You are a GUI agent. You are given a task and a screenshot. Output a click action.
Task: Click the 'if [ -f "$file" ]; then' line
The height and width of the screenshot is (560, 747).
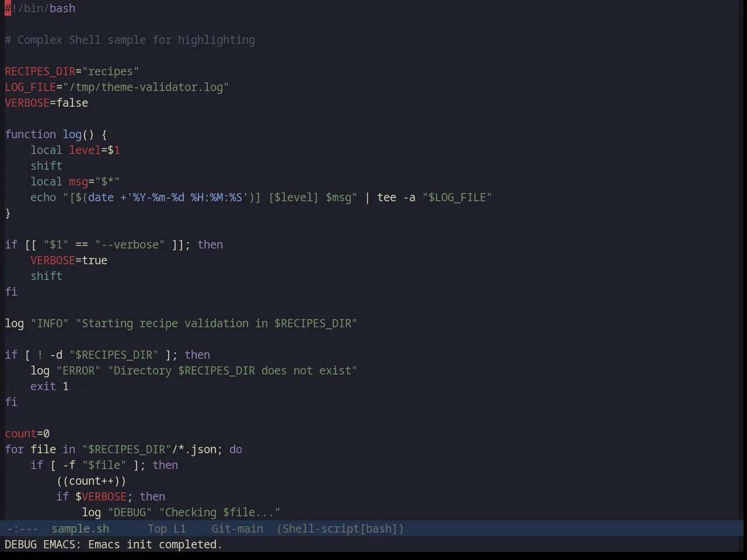(104, 465)
